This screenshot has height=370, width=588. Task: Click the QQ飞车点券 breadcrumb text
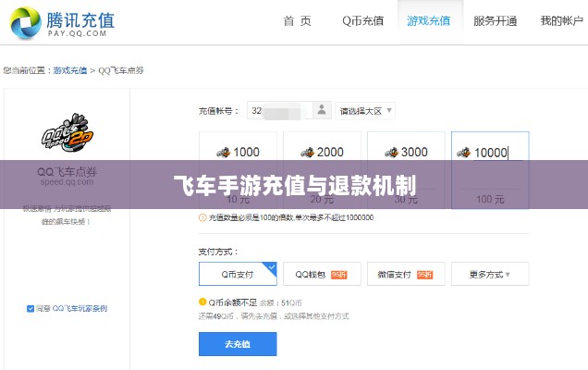(x=121, y=70)
